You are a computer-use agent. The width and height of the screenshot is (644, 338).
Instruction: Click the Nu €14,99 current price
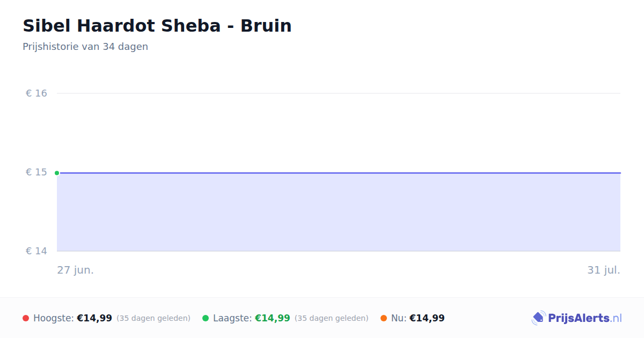tap(427, 318)
